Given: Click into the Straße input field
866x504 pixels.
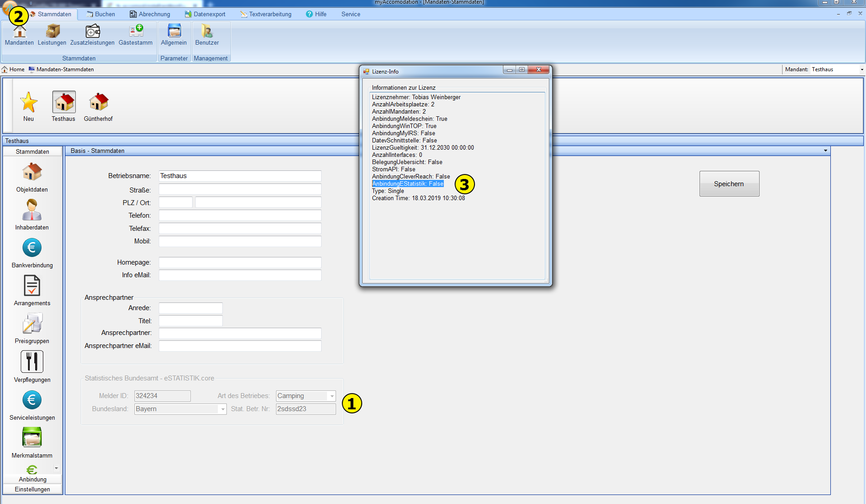Looking at the screenshot, I should point(240,190).
